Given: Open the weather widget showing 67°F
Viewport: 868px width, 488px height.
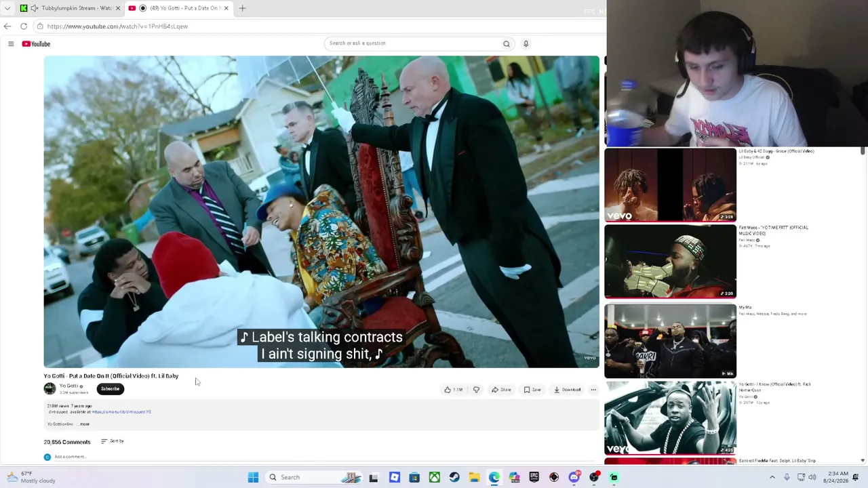Looking at the screenshot, I should click(31, 477).
